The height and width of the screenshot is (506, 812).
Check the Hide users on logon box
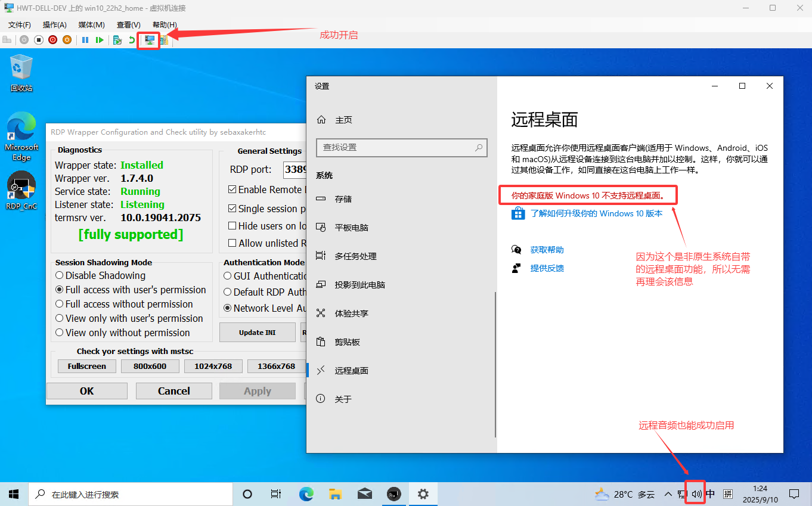(233, 226)
